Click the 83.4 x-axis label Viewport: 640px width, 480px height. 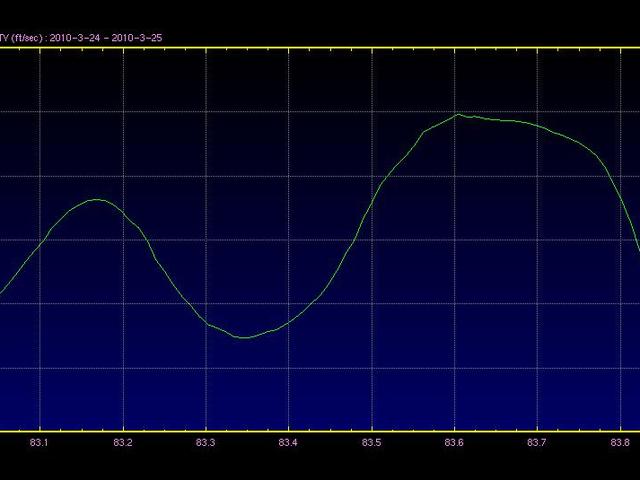pos(288,442)
